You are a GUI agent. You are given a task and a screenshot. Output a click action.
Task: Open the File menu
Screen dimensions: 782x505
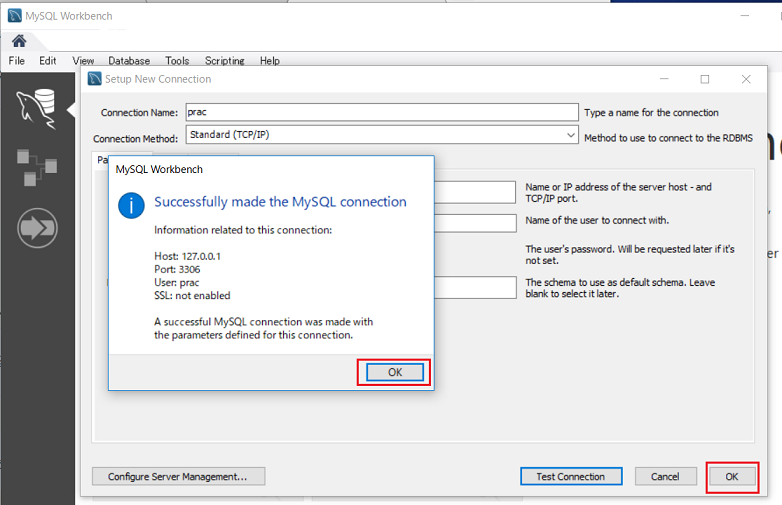(x=16, y=61)
